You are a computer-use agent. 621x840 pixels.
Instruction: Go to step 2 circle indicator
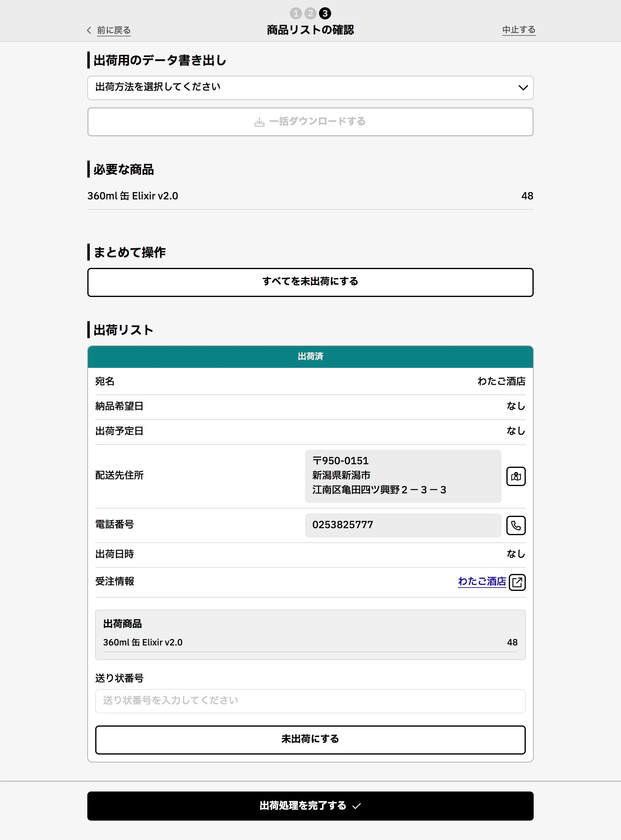click(310, 14)
